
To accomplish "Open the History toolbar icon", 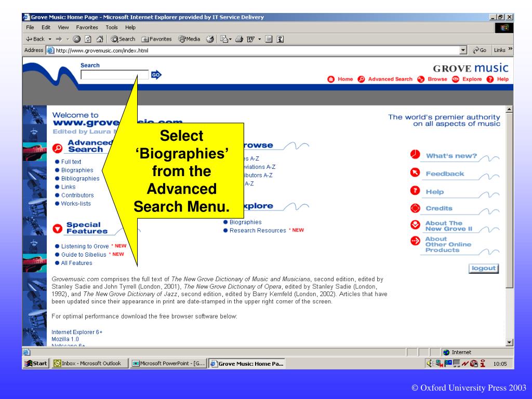I will pyautogui.click(x=210, y=39).
